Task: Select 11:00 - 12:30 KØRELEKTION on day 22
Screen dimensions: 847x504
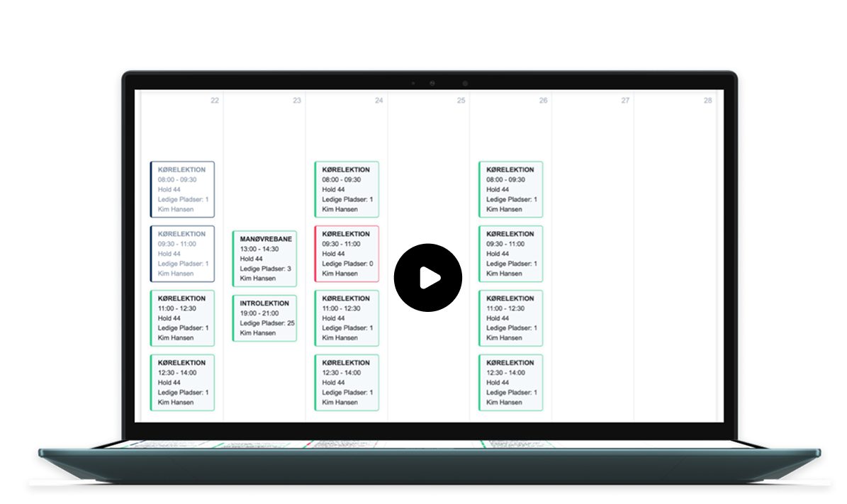Action: [x=182, y=318]
